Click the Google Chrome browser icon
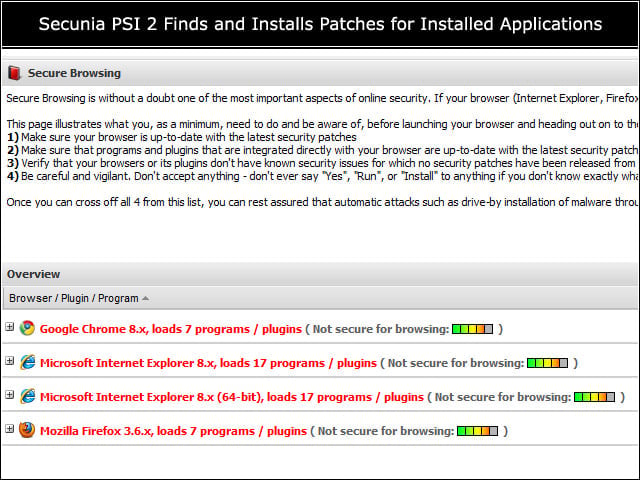The width and height of the screenshot is (640, 480). click(27, 328)
